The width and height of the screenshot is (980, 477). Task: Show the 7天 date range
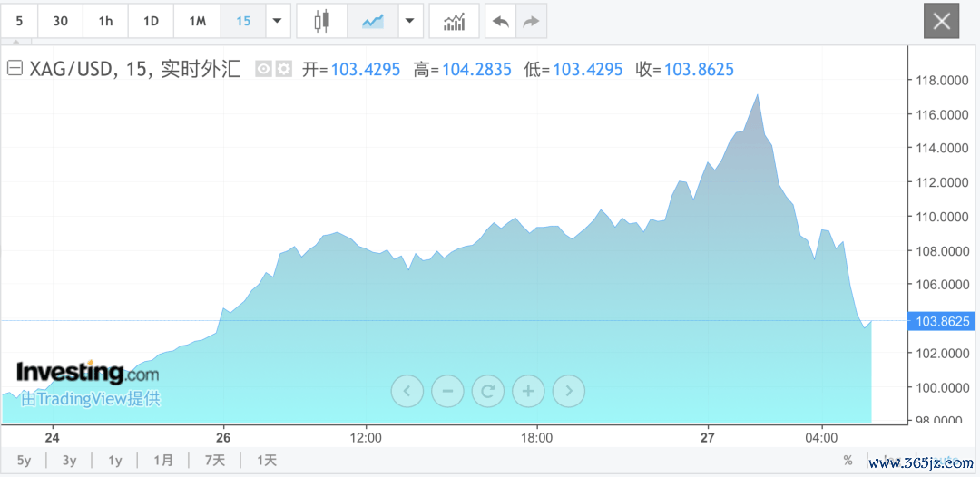tap(214, 461)
